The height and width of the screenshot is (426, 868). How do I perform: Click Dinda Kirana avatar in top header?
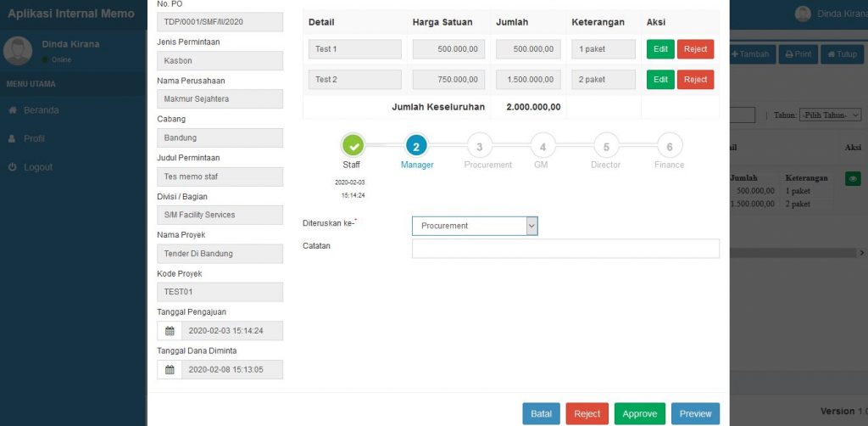tap(803, 14)
